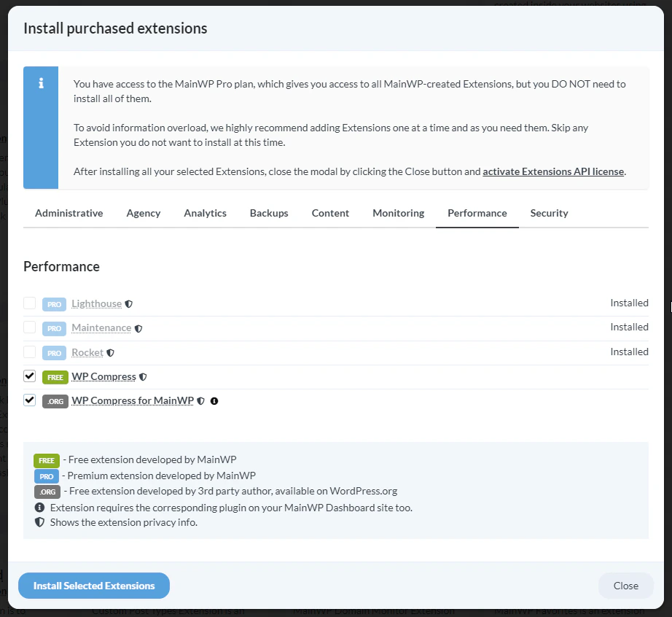
Task: Open the Security tab
Action: coord(549,213)
